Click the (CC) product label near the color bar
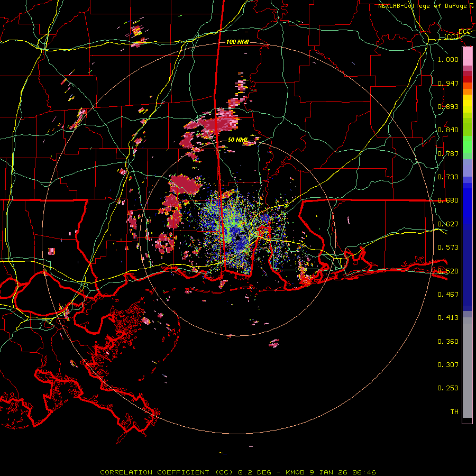The width and height of the screenshot is (476, 476). [x=452, y=36]
